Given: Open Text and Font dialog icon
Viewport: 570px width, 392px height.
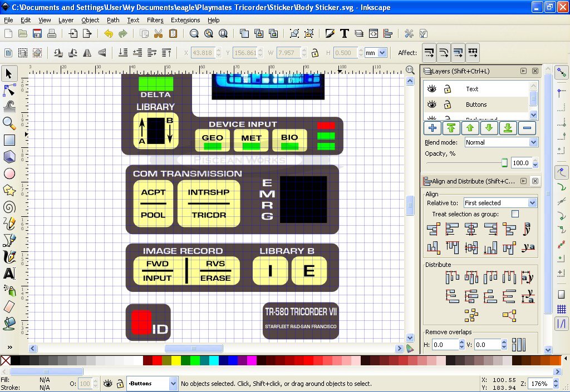Looking at the screenshot, I should tap(344, 34).
